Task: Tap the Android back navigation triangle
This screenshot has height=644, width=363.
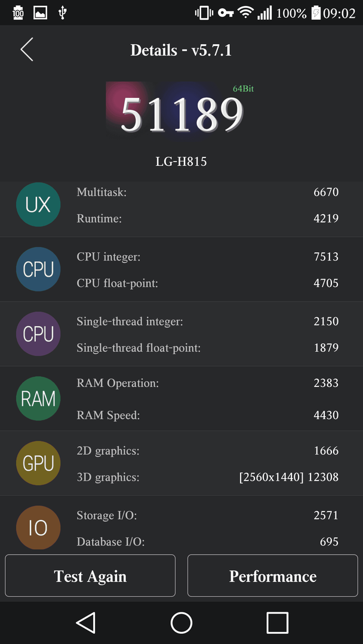Action: [86, 623]
